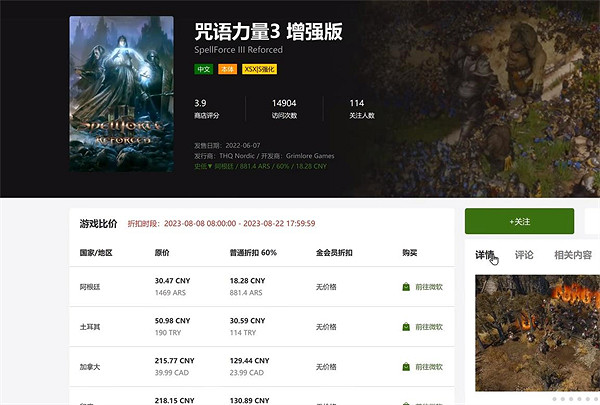This screenshot has height=405, width=600.
Task: Click the +关注 follow button
Action: (x=519, y=221)
